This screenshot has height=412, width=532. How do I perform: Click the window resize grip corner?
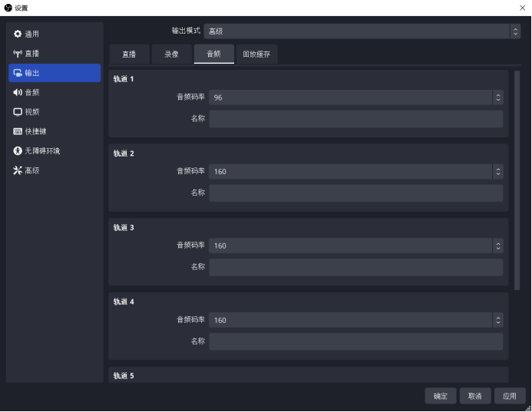[x=527, y=408]
